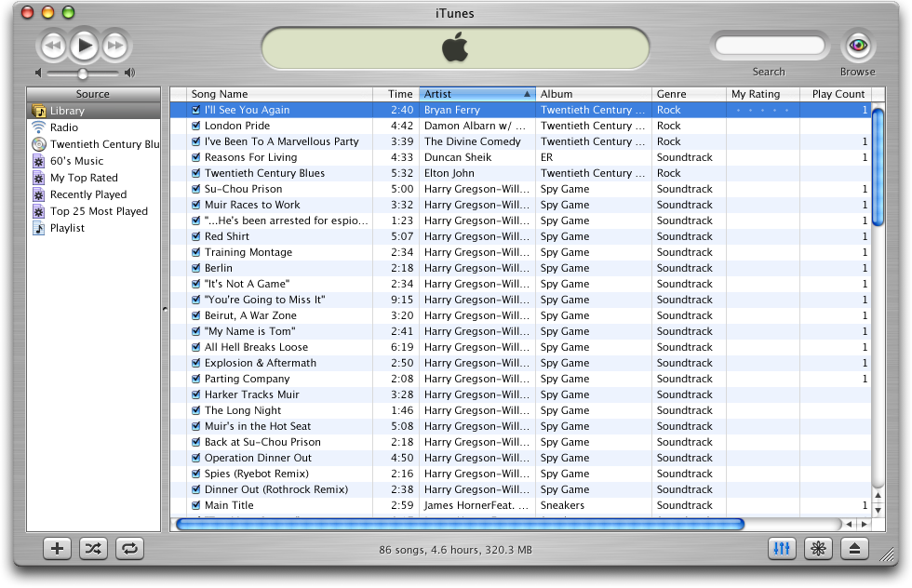Launch the Visualizer

pos(818,549)
